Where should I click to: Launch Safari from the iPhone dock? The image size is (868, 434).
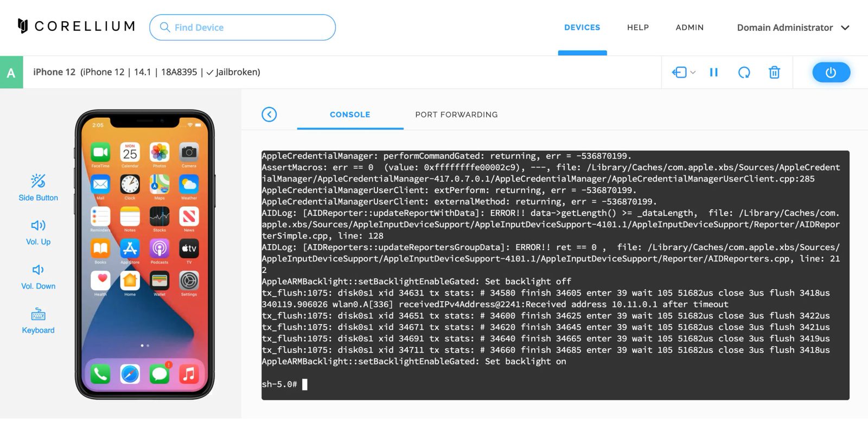click(x=130, y=374)
